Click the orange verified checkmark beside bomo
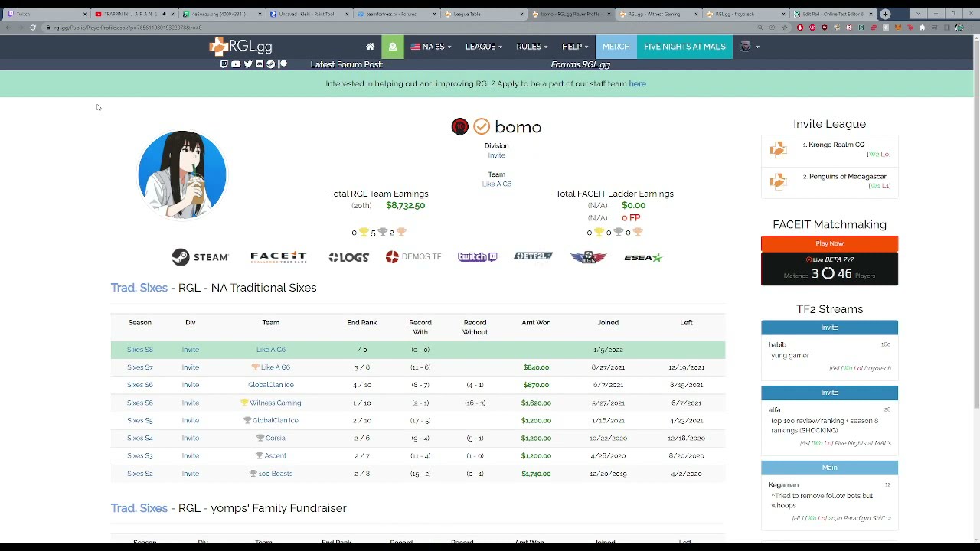This screenshot has width=980, height=551. tap(482, 127)
